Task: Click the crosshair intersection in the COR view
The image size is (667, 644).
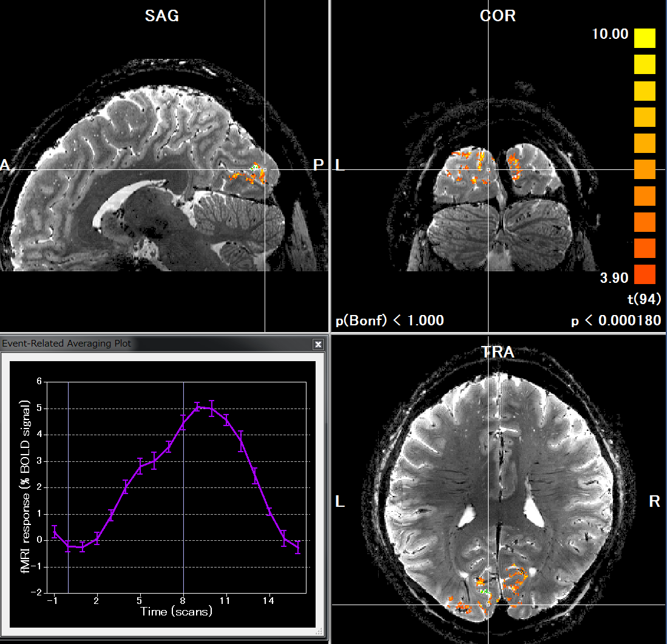Action: (489, 169)
